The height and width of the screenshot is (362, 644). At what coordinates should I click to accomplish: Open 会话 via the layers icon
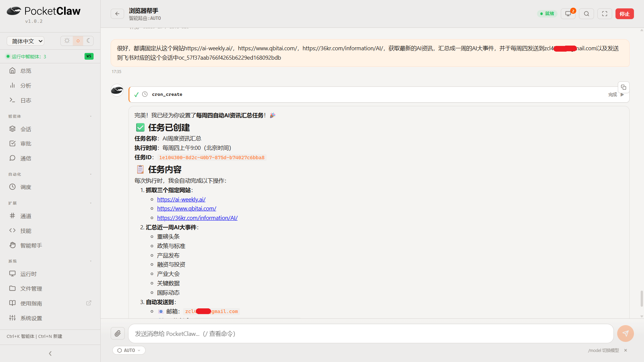pos(12,129)
